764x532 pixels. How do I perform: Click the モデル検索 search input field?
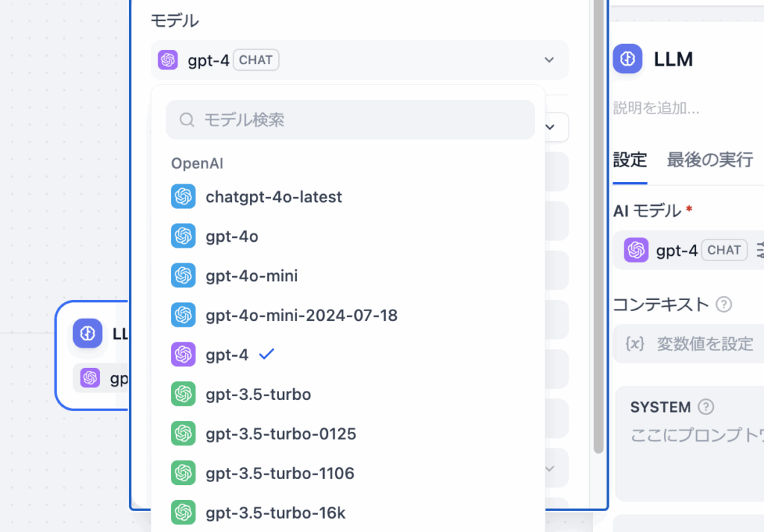click(358, 120)
